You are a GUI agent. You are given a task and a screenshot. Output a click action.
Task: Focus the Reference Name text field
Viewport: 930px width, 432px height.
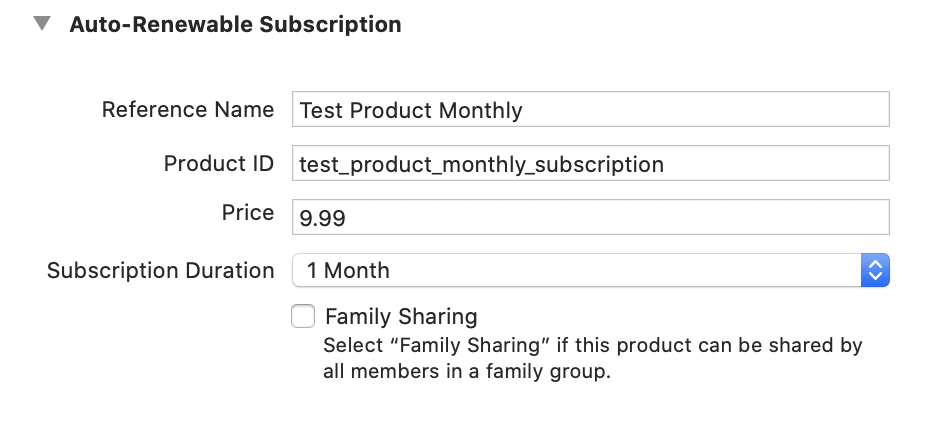591,109
